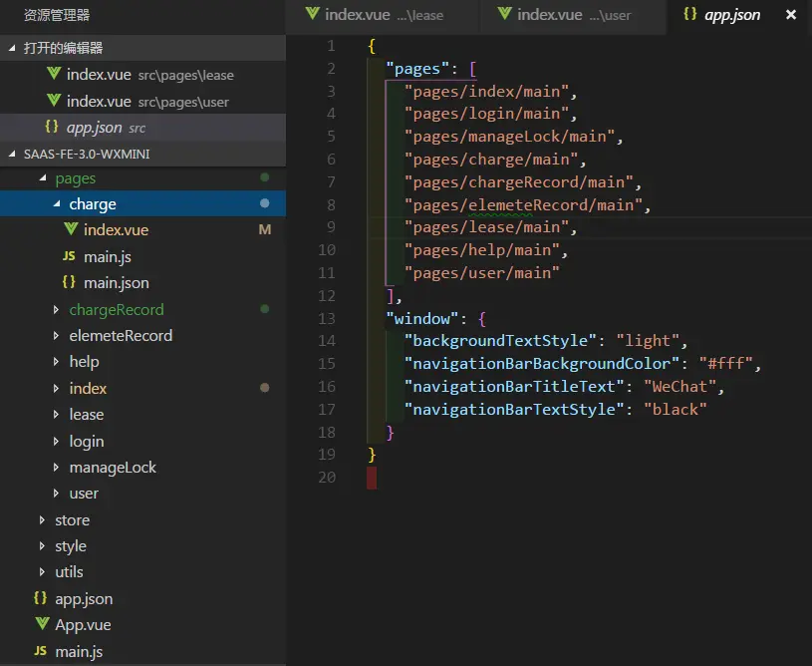Switch to the index.vue user tab
812x666 pixels.
point(572,16)
